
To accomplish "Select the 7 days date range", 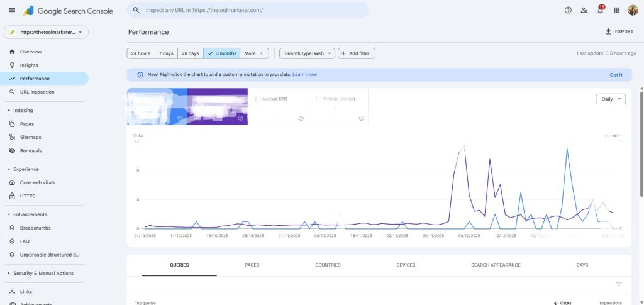I will pos(166,53).
